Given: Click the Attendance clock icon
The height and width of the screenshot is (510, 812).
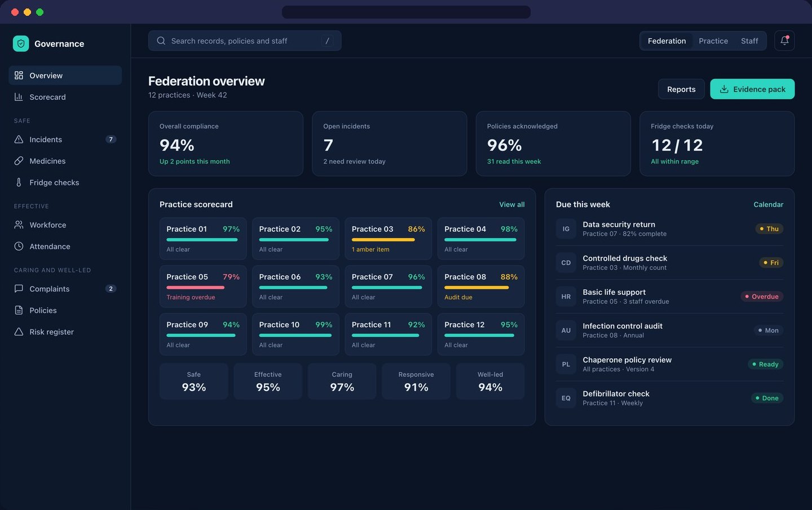Looking at the screenshot, I should (x=19, y=246).
